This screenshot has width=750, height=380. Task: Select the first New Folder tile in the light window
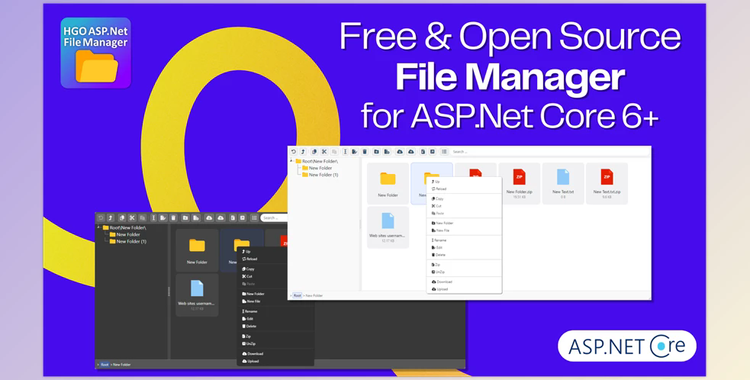pyautogui.click(x=388, y=183)
